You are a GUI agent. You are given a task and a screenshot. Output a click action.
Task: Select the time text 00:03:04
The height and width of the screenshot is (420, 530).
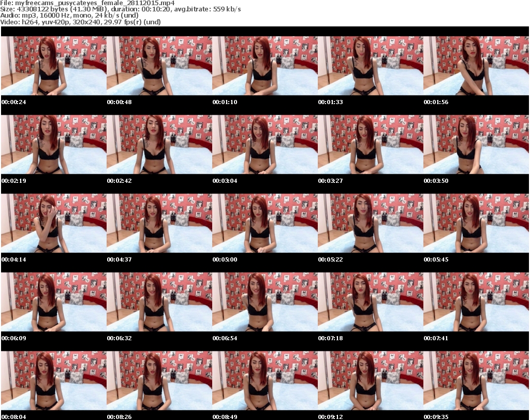coord(225,181)
